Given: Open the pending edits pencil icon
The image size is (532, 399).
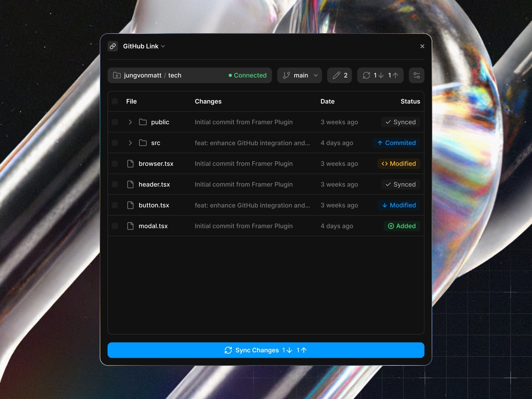Looking at the screenshot, I should 336,75.
